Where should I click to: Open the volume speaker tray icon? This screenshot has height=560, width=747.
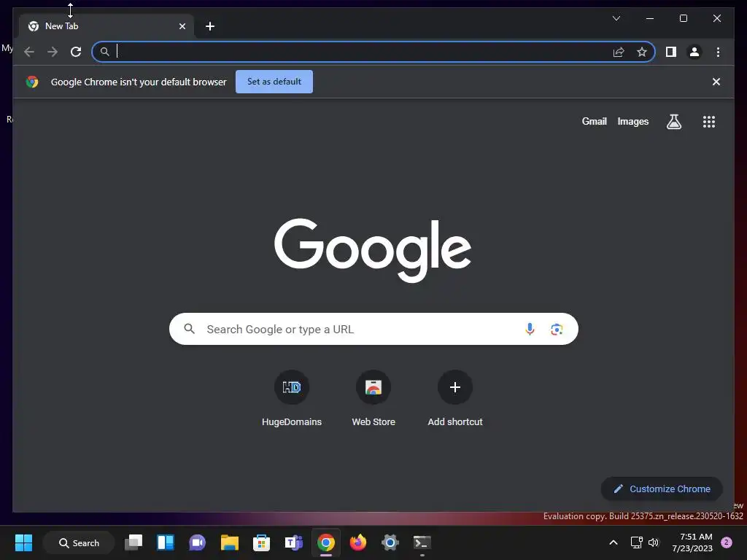tap(654, 542)
